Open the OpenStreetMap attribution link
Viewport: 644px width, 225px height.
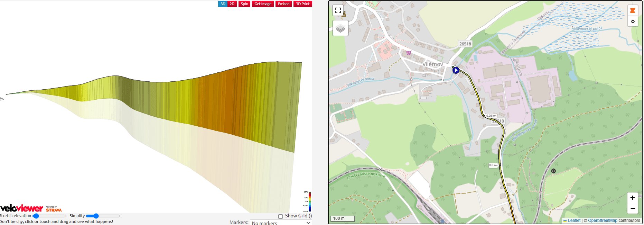(x=603, y=220)
